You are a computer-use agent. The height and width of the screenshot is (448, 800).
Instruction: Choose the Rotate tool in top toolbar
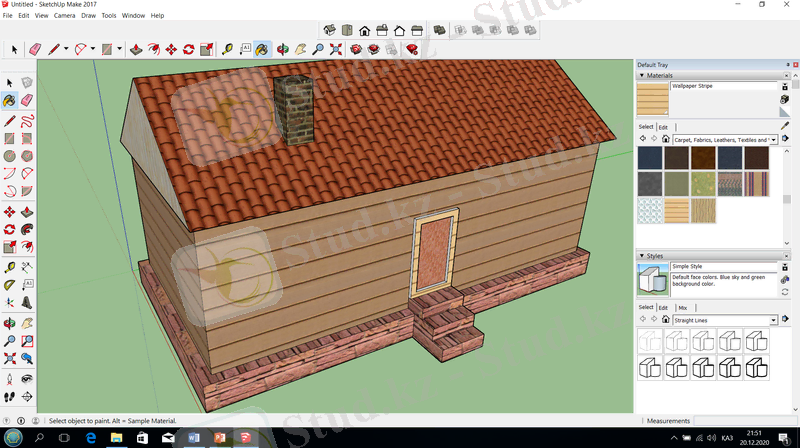[188, 48]
